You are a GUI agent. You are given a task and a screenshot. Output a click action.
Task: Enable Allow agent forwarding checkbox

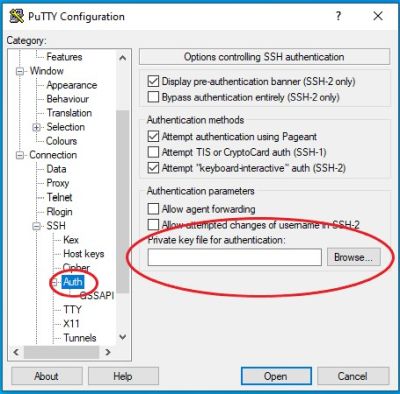(x=153, y=209)
